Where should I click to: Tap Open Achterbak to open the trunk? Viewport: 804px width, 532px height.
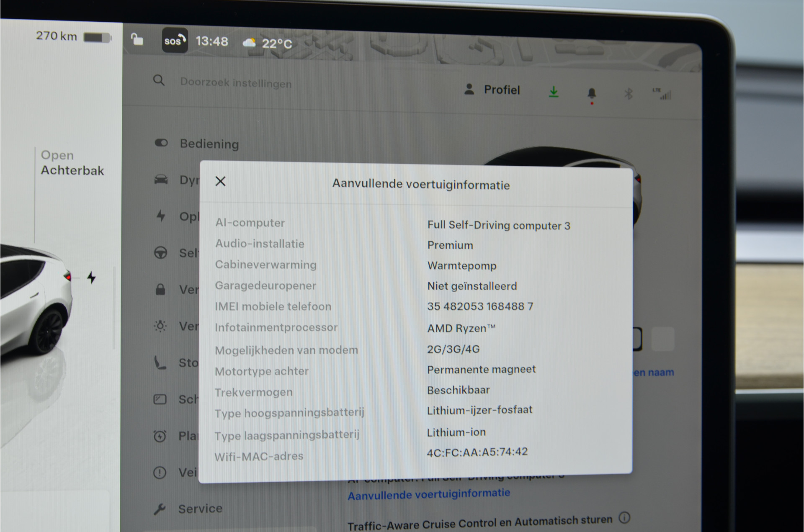coord(72,163)
